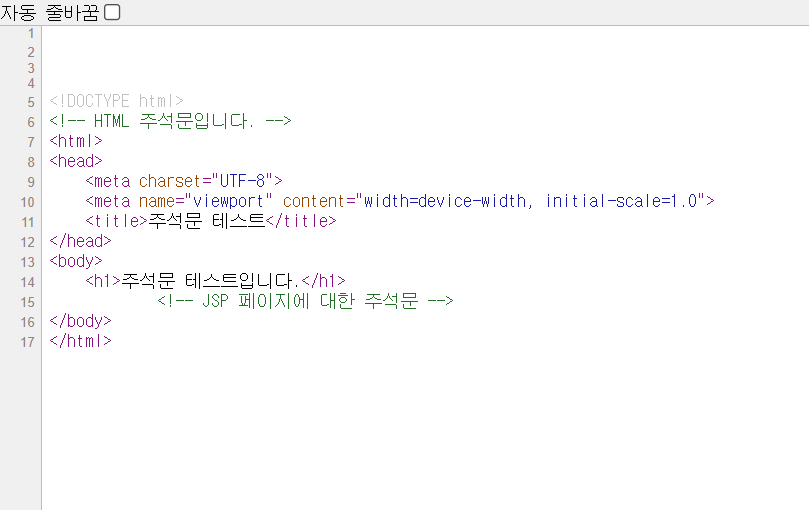Click line number 16 in the gutter
Viewport: 809px width, 510px height.
27,322
